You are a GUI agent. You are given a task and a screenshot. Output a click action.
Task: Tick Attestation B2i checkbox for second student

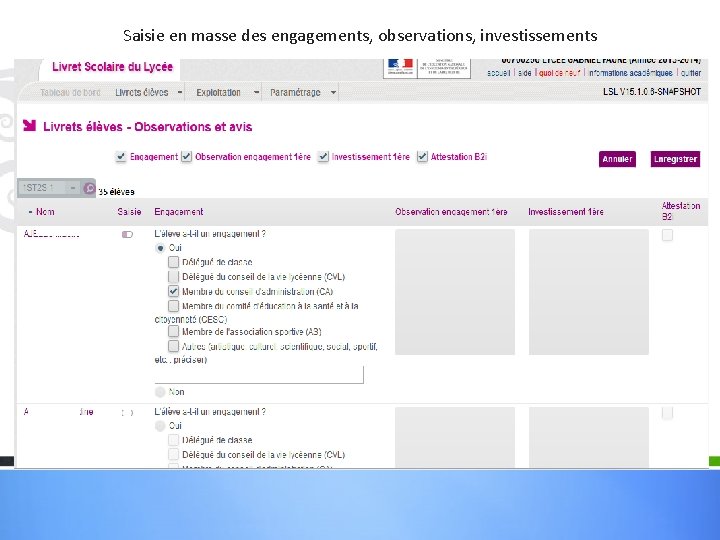(667, 413)
